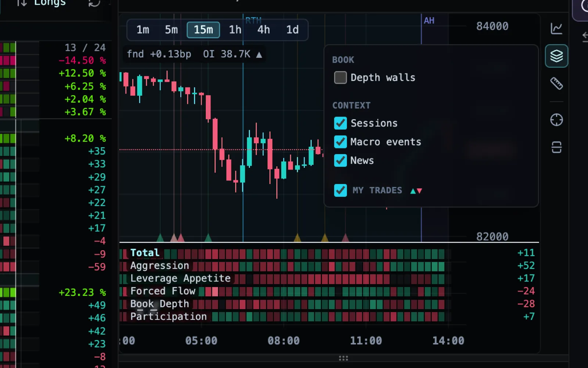Choose the 15m timeframe
Image resolution: width=588 pixels, height=368 pixels.
203,30
